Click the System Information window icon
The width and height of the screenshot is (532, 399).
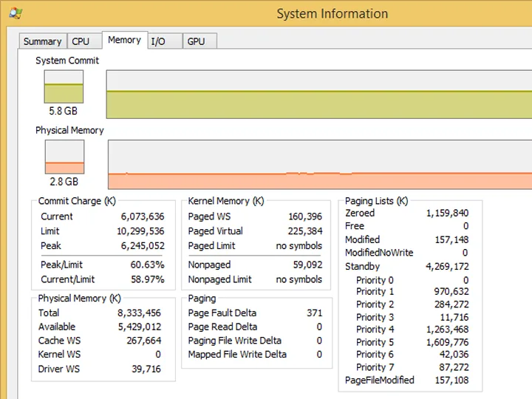pyautogui.click(x=16, y=13)
